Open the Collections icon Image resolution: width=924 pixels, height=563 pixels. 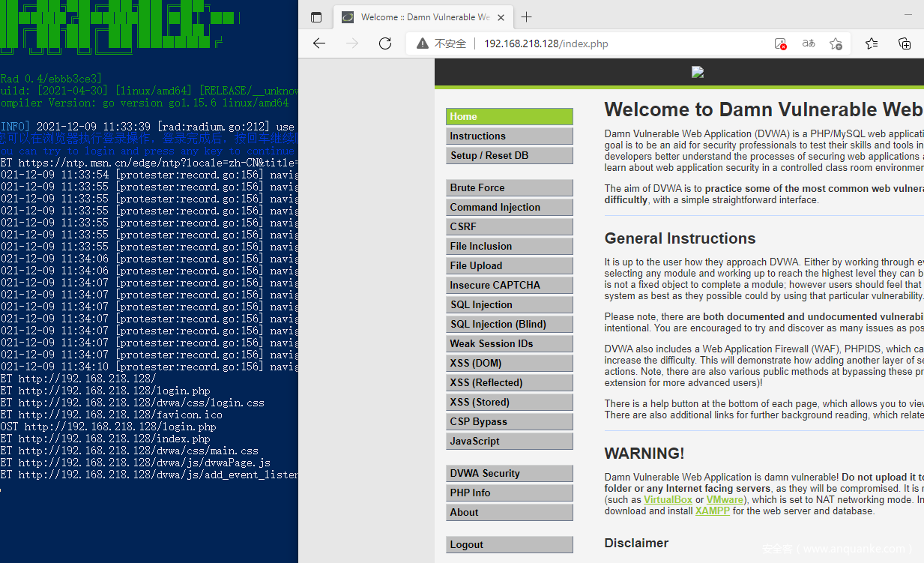click(x=905, y=43)
